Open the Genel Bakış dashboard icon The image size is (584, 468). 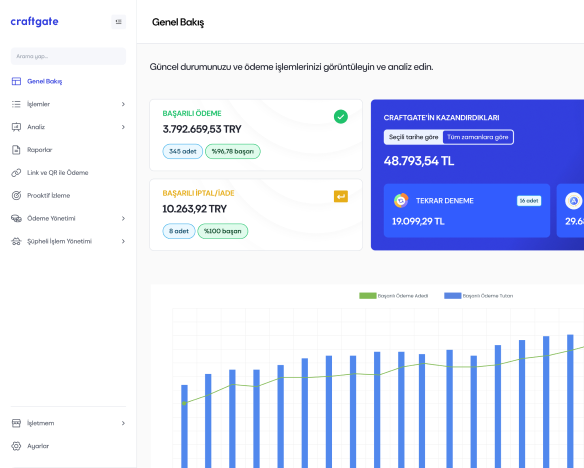pos(16,81)
